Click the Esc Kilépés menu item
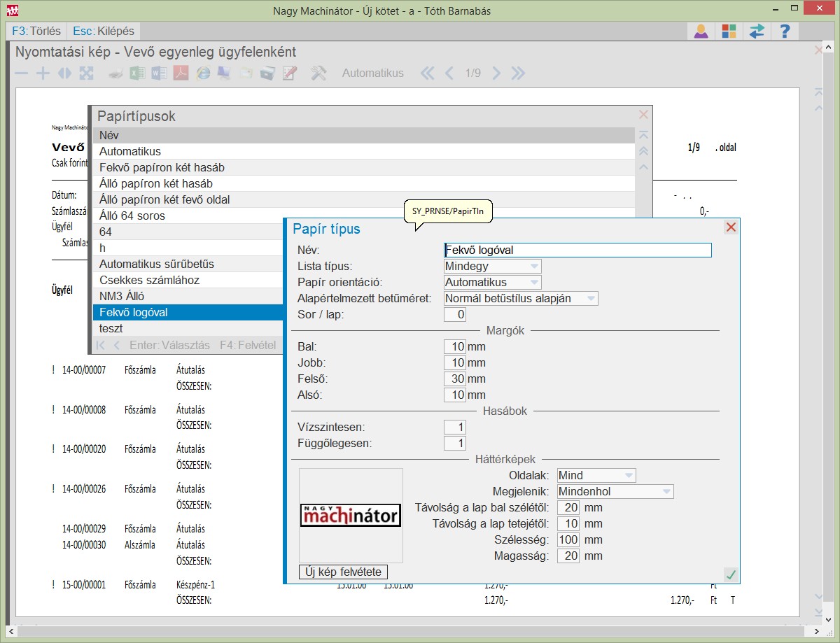 [x=104, y=31]
